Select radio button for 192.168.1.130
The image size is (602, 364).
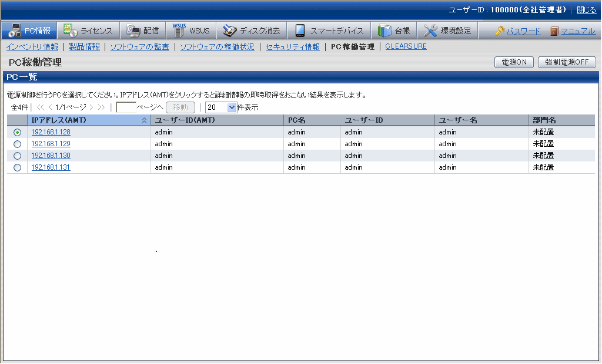[x=17, y=156]
